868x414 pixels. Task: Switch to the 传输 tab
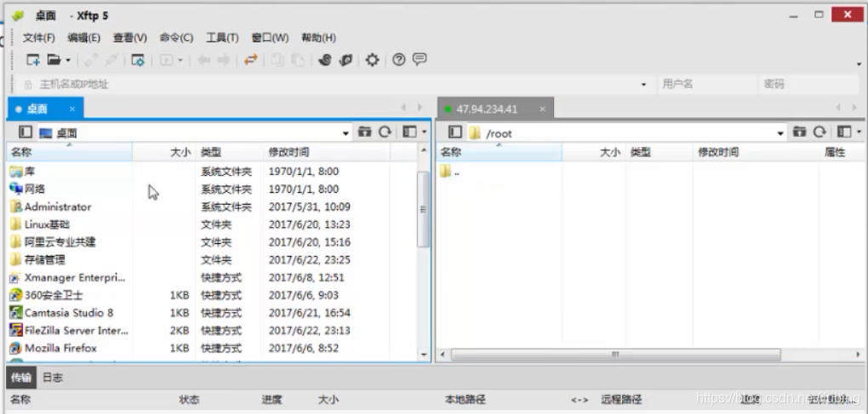pyautogui.click(x=21, y=377)
